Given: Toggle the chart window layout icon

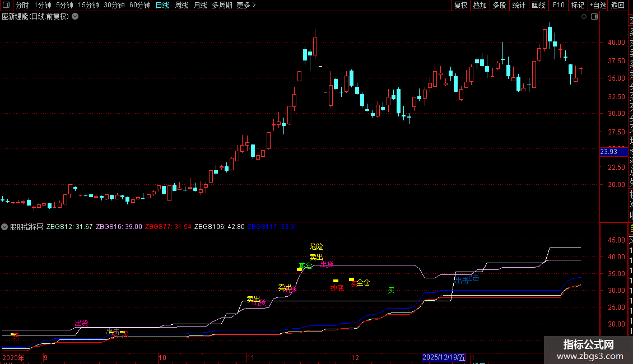Looking at the screenshot, I should point(594,17).
